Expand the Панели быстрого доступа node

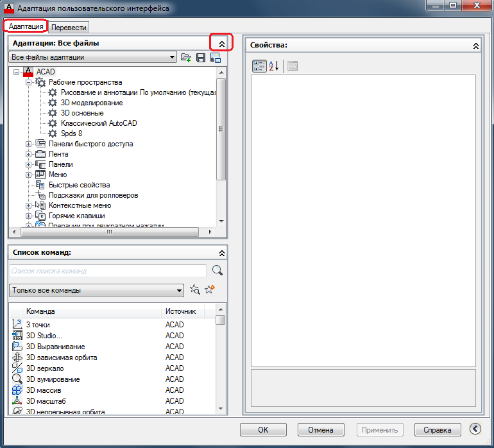tap(28, 144)
